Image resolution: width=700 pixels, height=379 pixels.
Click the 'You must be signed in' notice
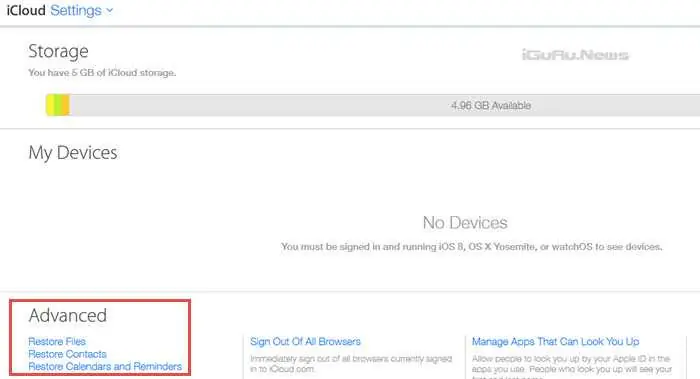(x=471, y=246)
